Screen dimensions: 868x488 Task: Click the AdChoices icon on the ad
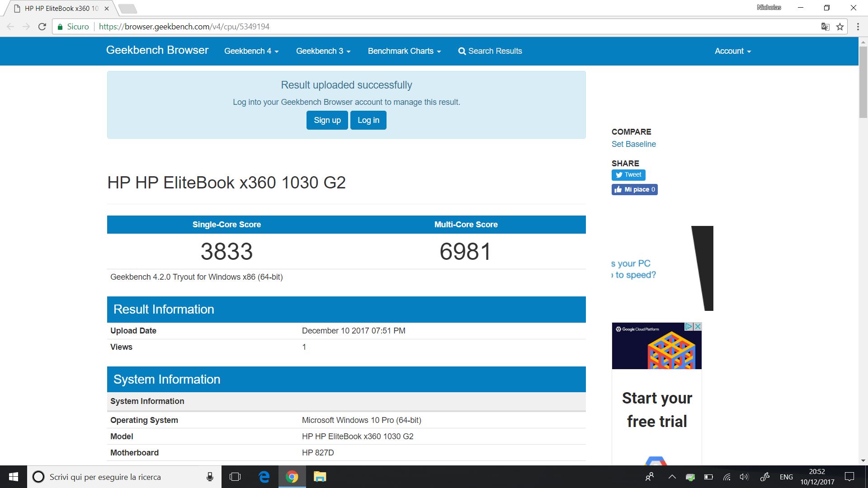click(689, 326)
